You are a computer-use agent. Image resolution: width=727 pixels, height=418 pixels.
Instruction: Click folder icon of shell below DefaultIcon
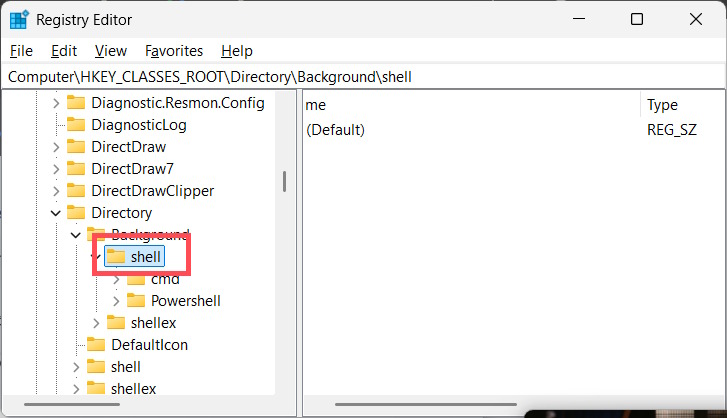pyautogui.click(x=96, y=367)
